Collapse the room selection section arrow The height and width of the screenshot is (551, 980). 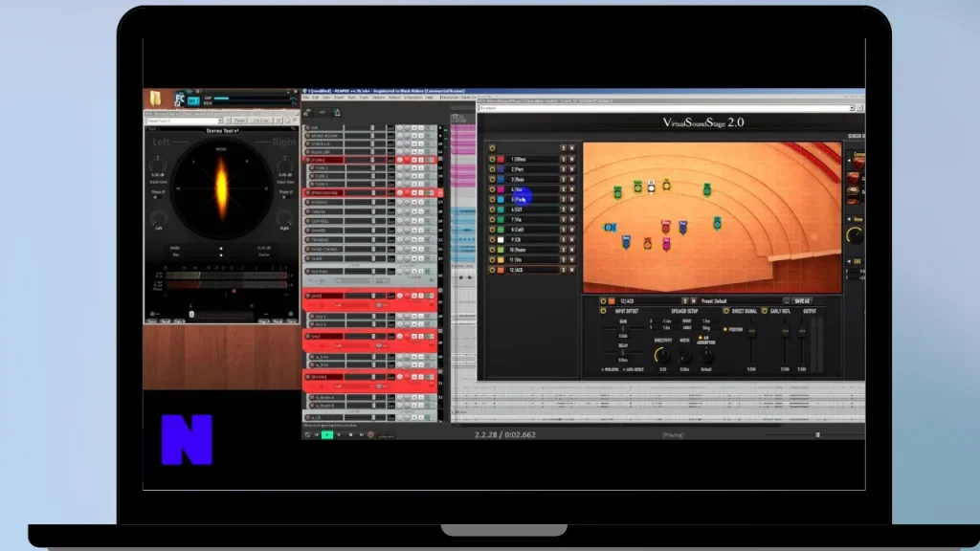850,161
